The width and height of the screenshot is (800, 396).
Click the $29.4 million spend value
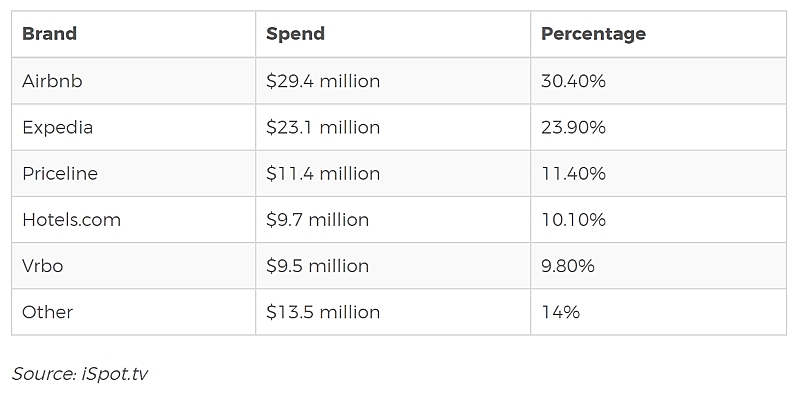click(x=323, y=81)
